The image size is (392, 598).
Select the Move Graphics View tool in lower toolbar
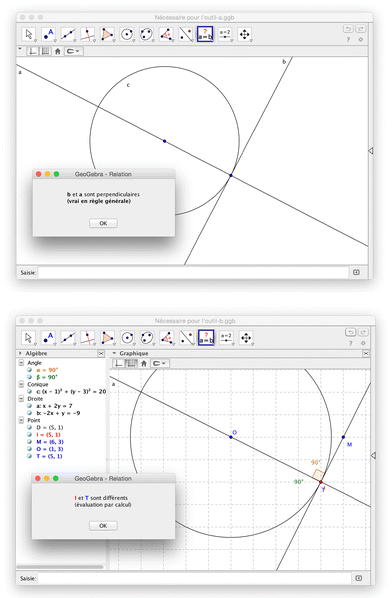pyautogui.click(x=246, y=338)
